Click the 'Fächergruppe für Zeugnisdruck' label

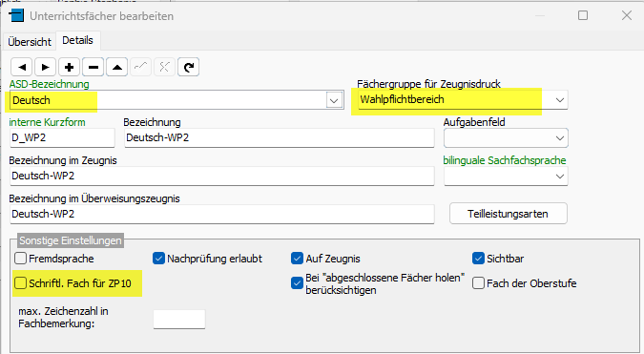coord(428,84)
